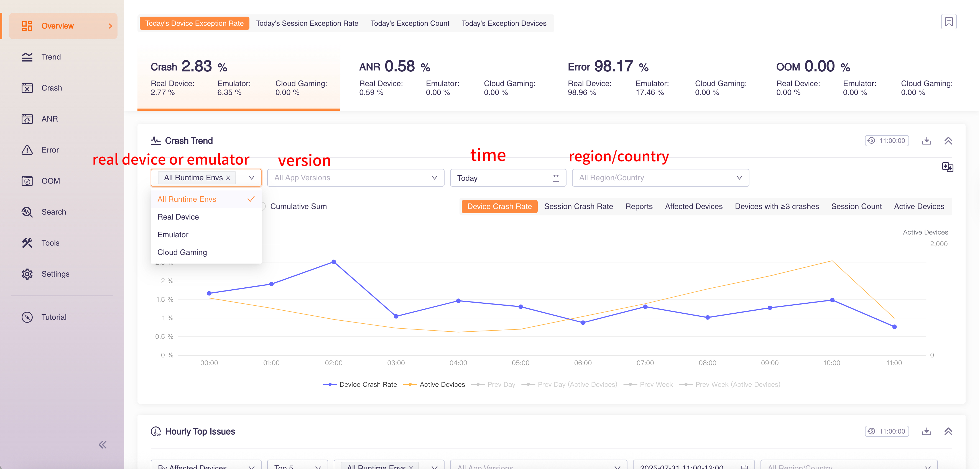Collapse the Crash Trend panel
980x469 pixels.
(x=948, y=141)
